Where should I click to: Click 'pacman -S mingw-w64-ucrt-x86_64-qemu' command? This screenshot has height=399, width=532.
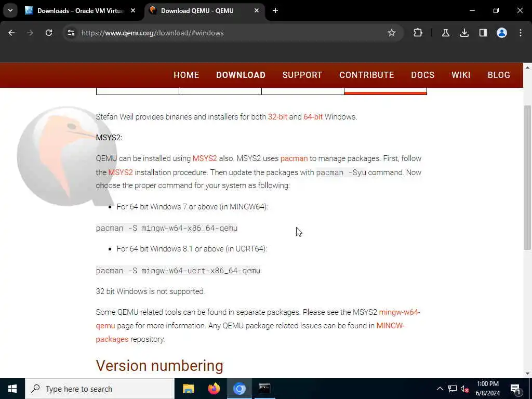178,270
